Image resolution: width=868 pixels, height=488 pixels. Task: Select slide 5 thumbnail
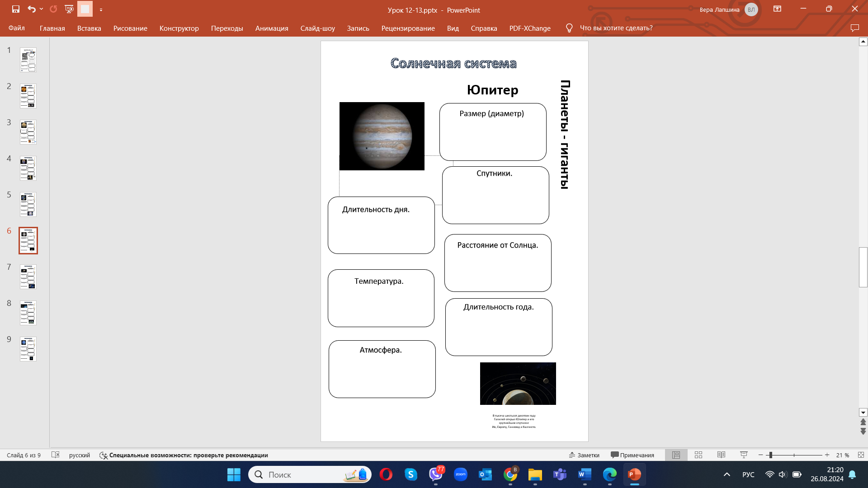pyautogui.click(x=28, y=204)
